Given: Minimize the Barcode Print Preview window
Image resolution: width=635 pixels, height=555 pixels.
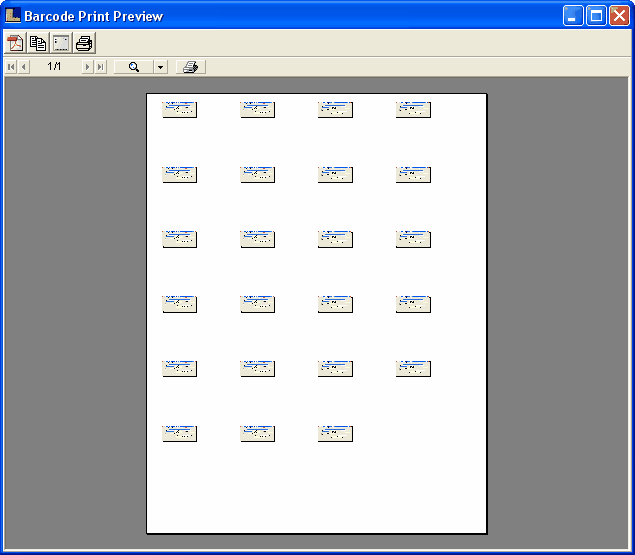Looking at the screenshot, I should 573,16.
